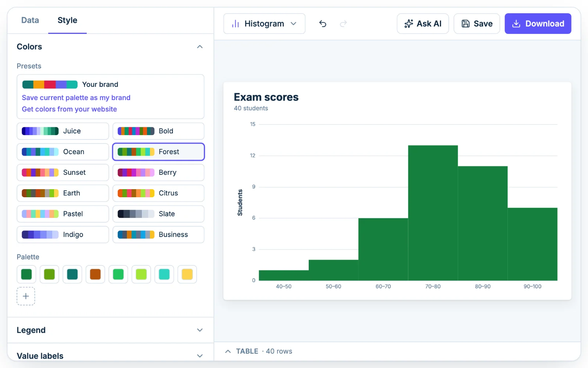Screen dimensions: 588x368
Task: Choose the Pastel color preset
Action: point(63,214)
